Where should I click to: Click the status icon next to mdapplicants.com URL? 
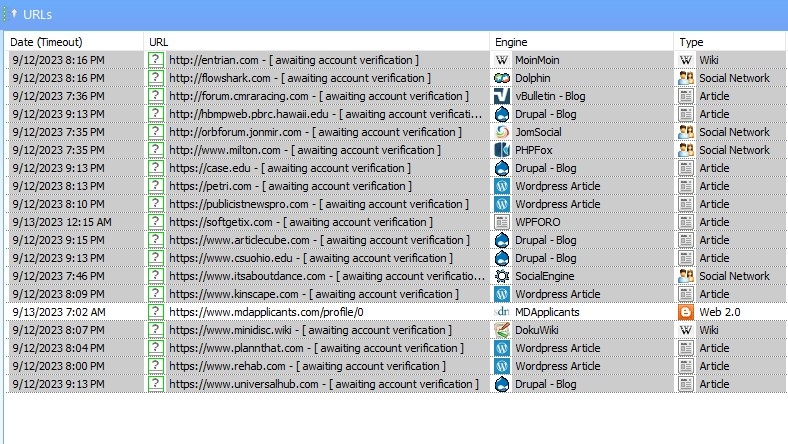(x=156, y=312)
